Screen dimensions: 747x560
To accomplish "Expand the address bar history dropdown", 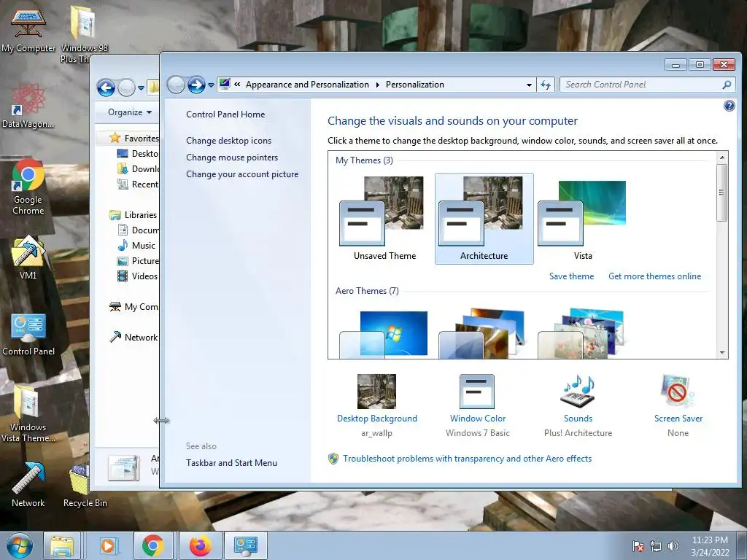I will point(529,85).
